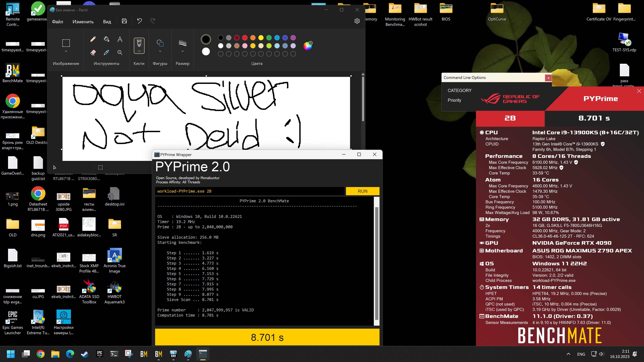Pick purple color swatch in palette
The image size is (644, 362).
pyautogui.click(x=293, y=38)
